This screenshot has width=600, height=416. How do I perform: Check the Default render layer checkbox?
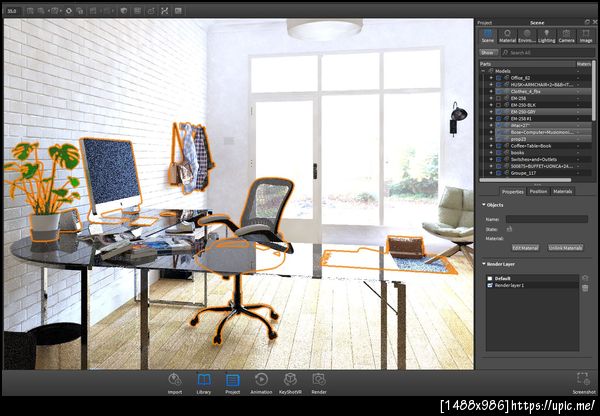point(490,279)
